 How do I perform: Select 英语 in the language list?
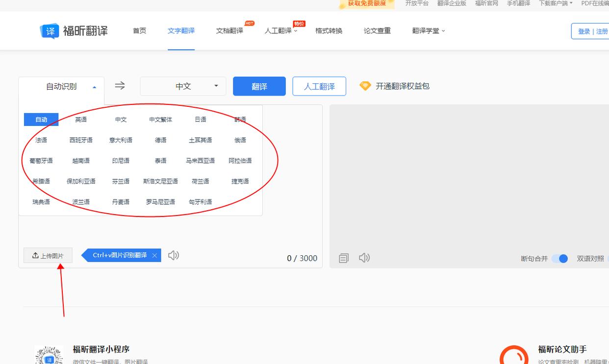pos(81,120)
